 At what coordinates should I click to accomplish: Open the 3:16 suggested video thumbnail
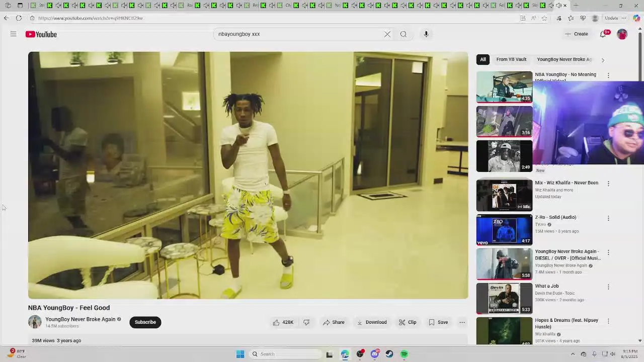tap(504, 121)
